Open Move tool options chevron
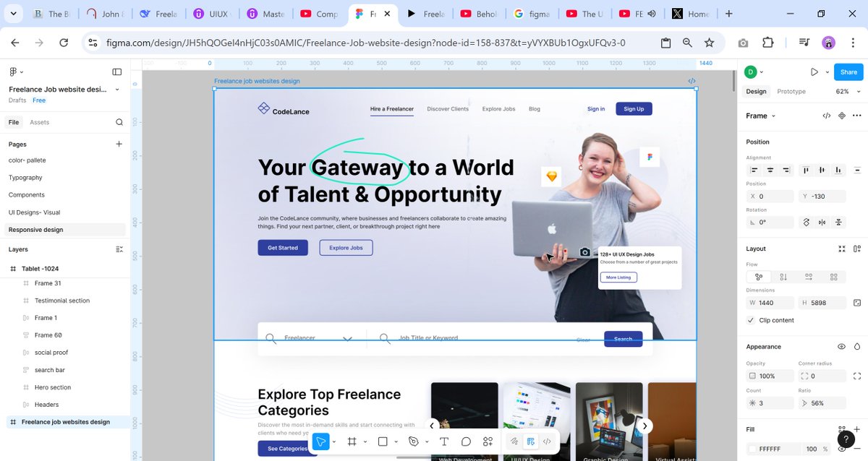Image resolution: width=868 pixels, height=461 pixels. (334, 441)
